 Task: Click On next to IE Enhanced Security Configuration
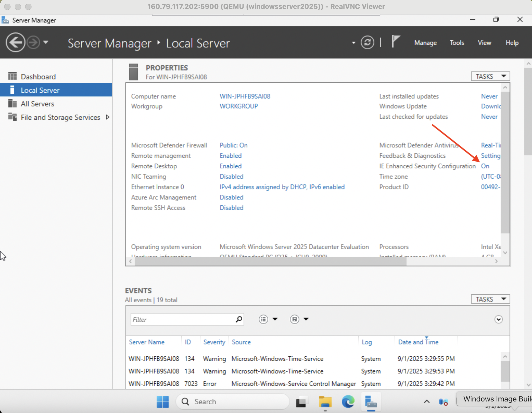[x=485, y=166]
